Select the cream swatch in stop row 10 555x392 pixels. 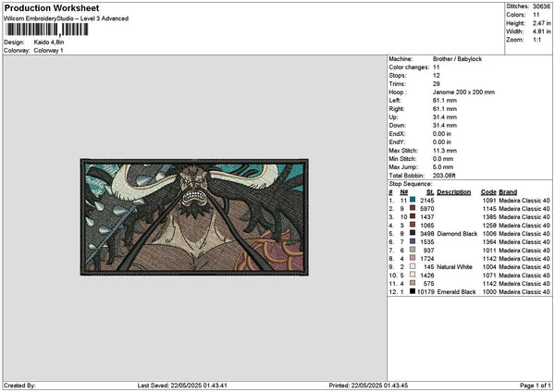(x=413, y=275)
